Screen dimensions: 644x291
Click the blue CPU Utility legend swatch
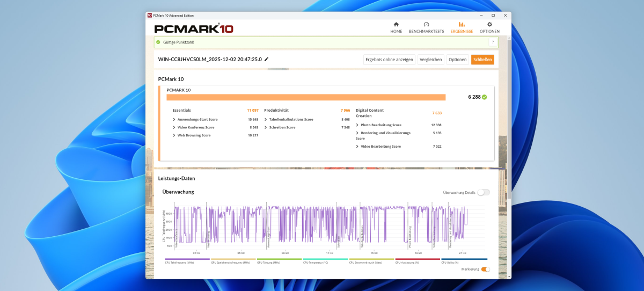pyautogui.click(x=464, y=259)
